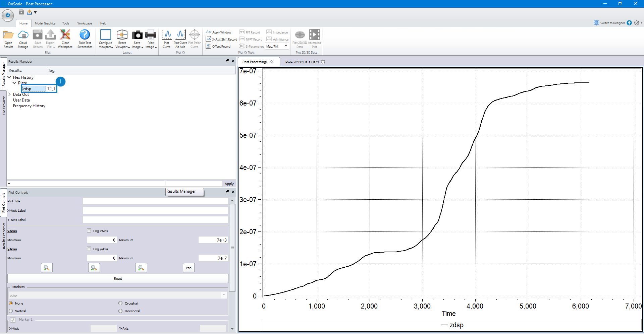
Task: Click the third zoom magnifier icon
Action: [141, 268]
